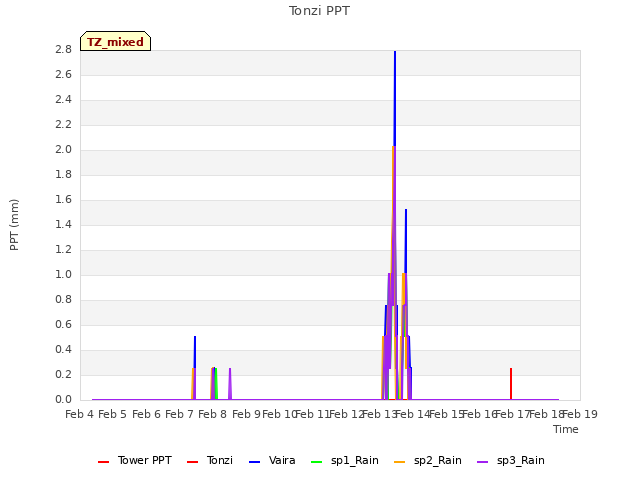Screen dimensions: 640x480
Task: Toggle the sp1_Rain legend entry
Action: pyautogui.click(x=344, y=460)
